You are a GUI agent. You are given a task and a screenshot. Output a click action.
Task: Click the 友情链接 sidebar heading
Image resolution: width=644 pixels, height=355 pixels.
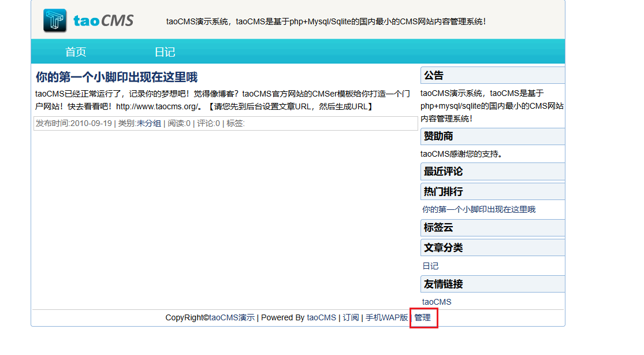[x=443, y=284]
